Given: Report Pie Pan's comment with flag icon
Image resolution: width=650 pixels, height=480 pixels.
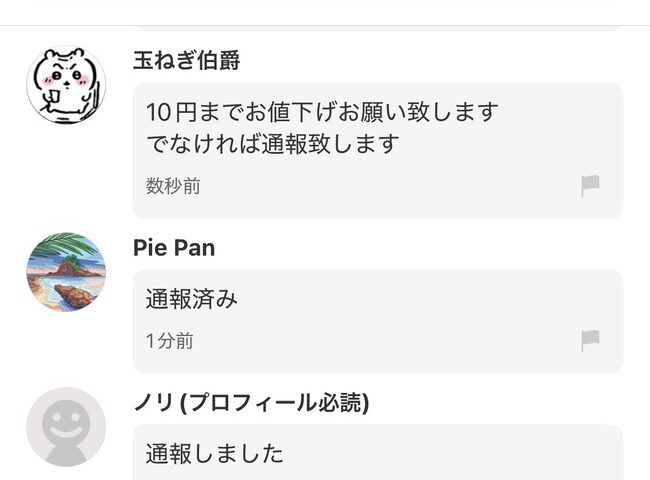Looking at the screenshot, I should click(590, 341).
